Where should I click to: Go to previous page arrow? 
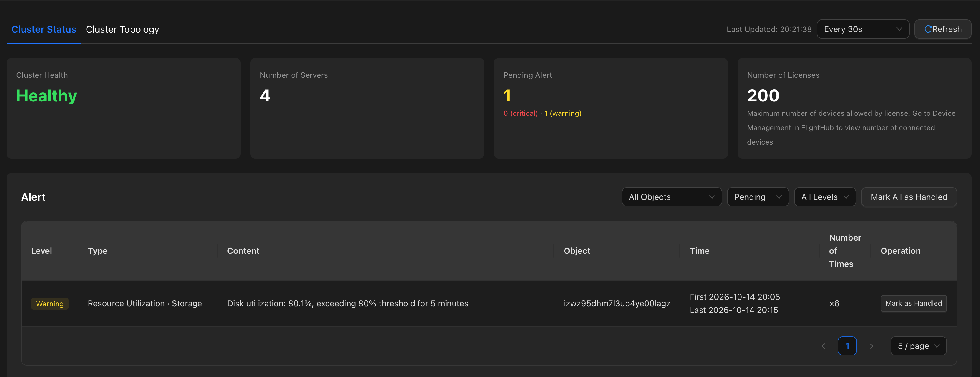[x=823, y=346]
